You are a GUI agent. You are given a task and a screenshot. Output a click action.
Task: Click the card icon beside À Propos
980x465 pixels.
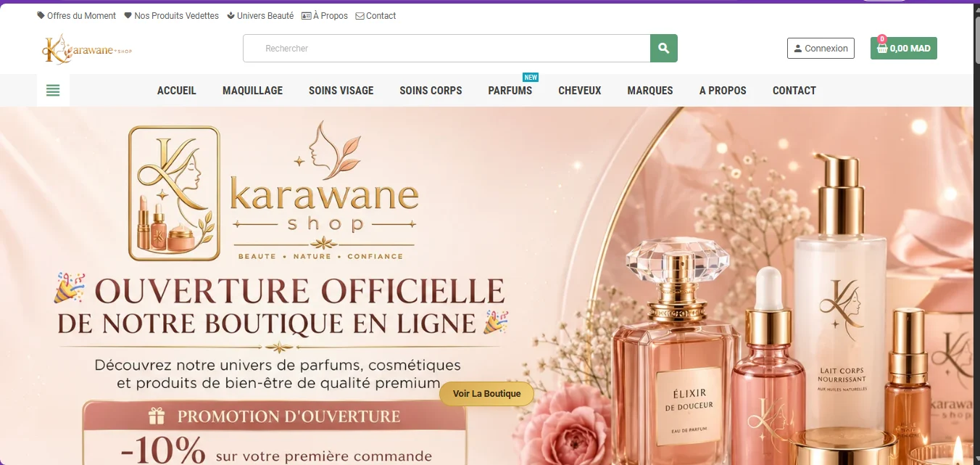[x=307, y=16]
